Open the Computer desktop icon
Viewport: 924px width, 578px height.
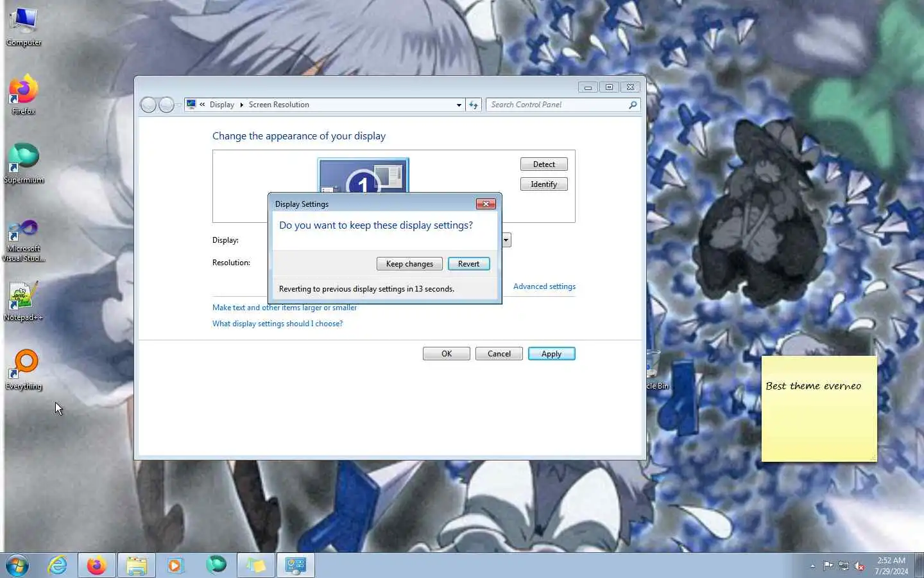(x=24, y=27)
